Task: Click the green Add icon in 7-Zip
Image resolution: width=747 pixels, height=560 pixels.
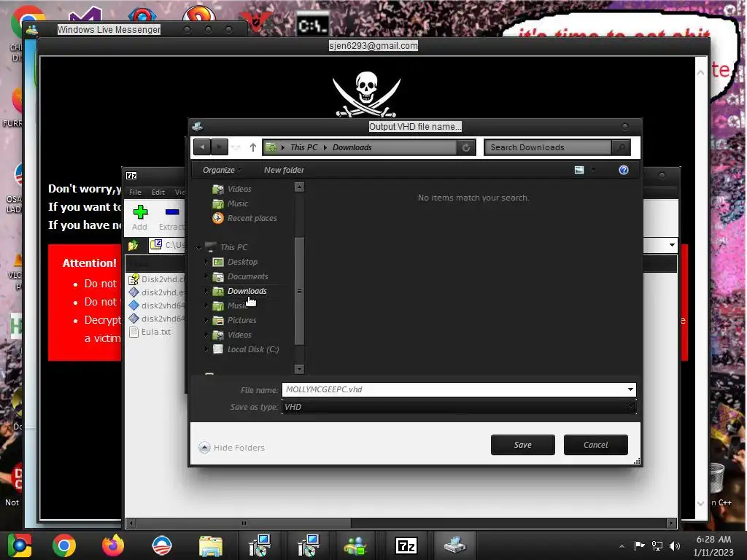Action: [x=140, y=217]
